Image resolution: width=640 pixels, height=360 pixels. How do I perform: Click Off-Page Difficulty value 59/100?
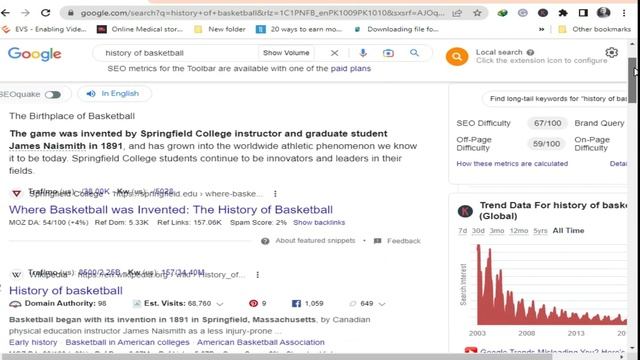tap(546, 144)
